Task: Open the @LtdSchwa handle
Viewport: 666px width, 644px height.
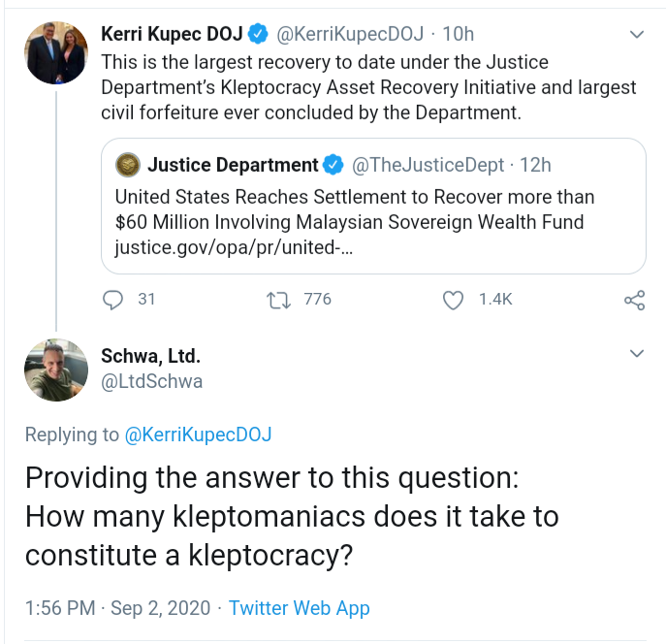Action: 152,381
